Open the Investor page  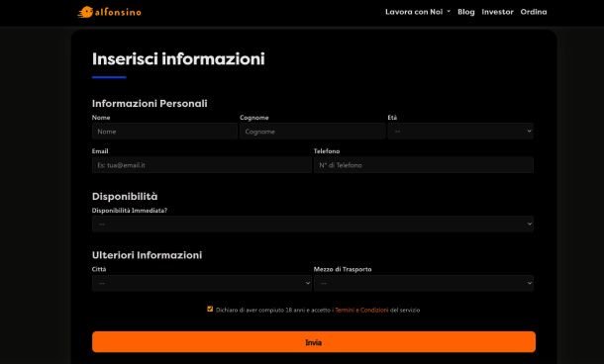tap(497, 12)
